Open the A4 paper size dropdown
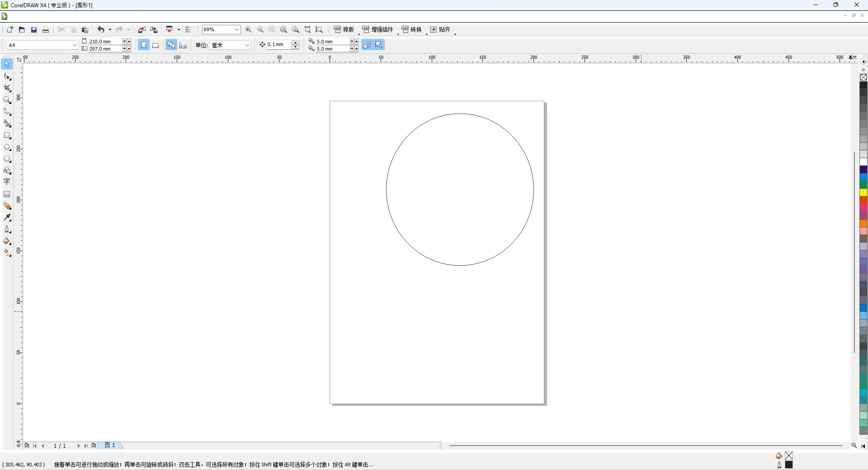868x470 pixels. [75, 45]
